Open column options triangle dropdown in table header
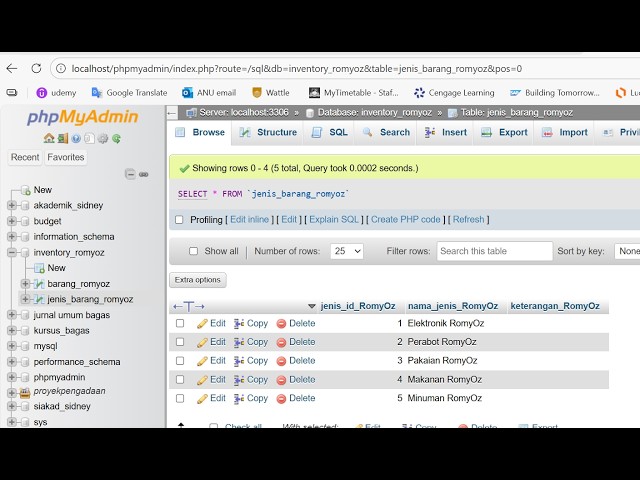 pos(312,306)
